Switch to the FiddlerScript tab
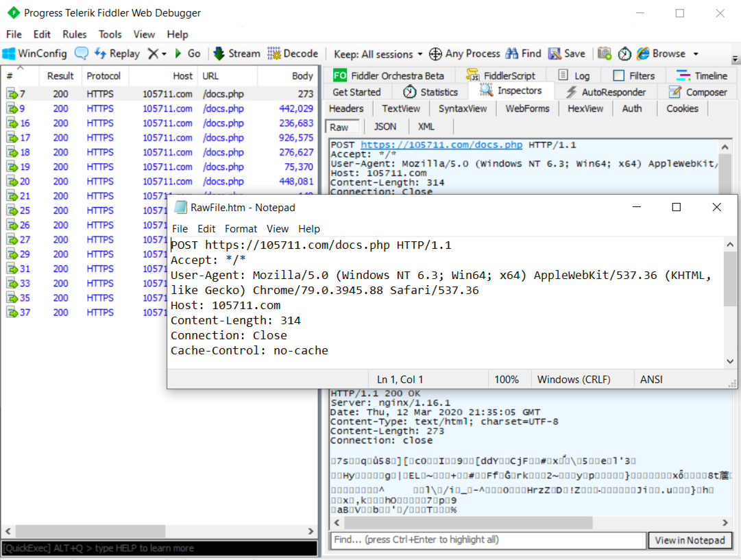 pos(501,75)
